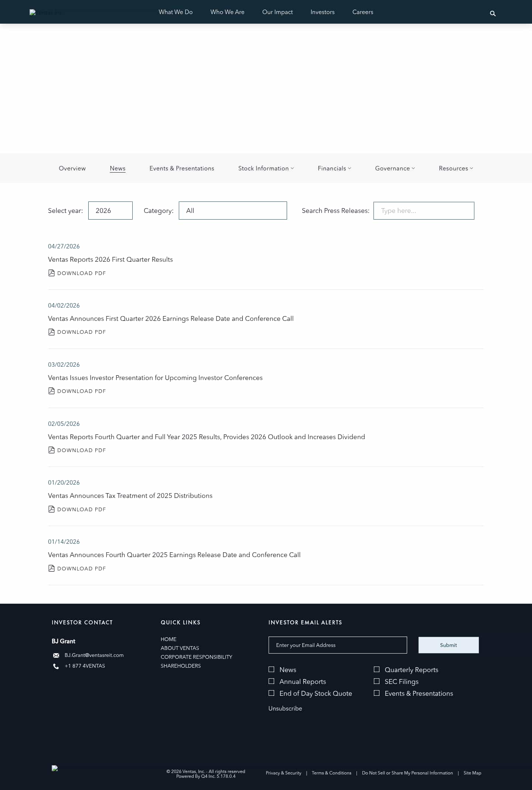The width and height of the screenshot is (532, 790).
Task: Go to Investors in top navigation
Action: click(x=323, y=12)
